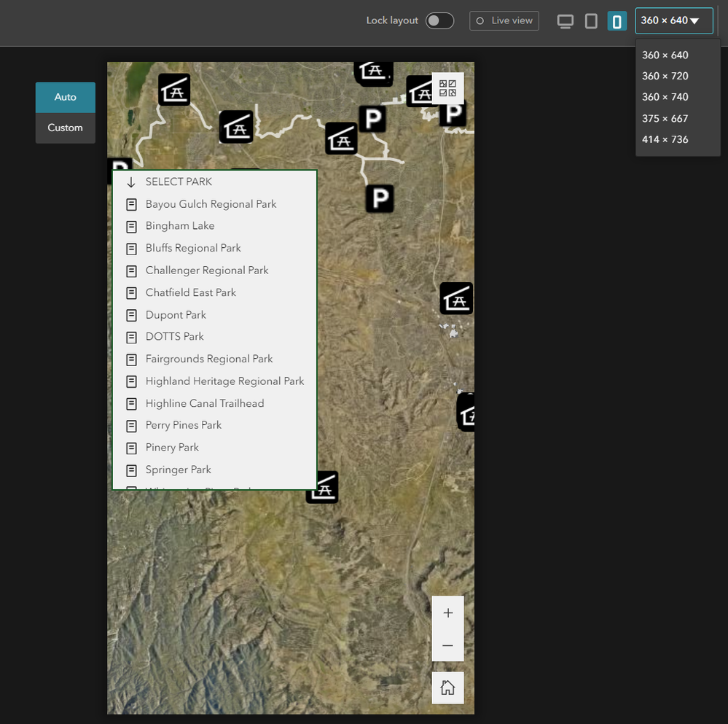This screenshot has height=724, width=728.
Task: Open the basemap gallery grid icon
Action: point(447,88)
